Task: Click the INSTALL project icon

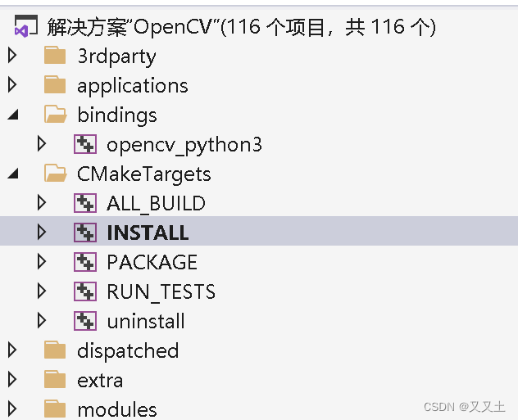Action: click(85, 233)
